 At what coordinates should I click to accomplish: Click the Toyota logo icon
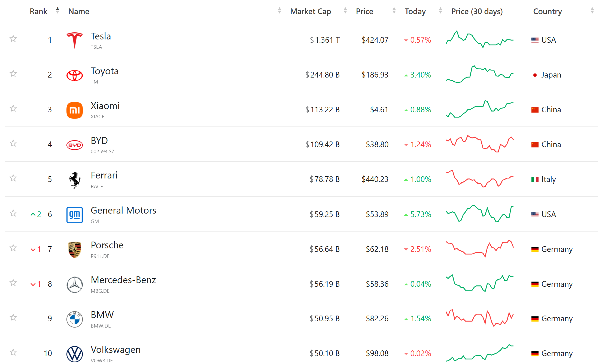tap(74, 75)
